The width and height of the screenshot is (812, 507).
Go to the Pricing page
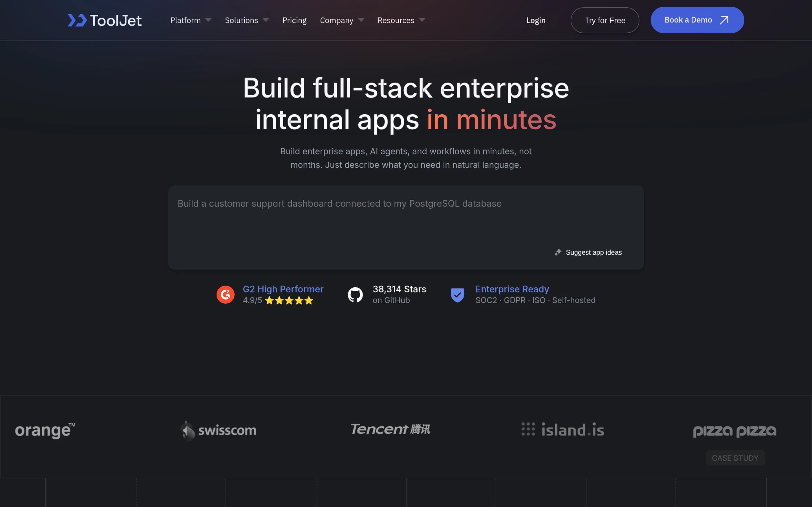pyautogui.click(x=294, y=21)
